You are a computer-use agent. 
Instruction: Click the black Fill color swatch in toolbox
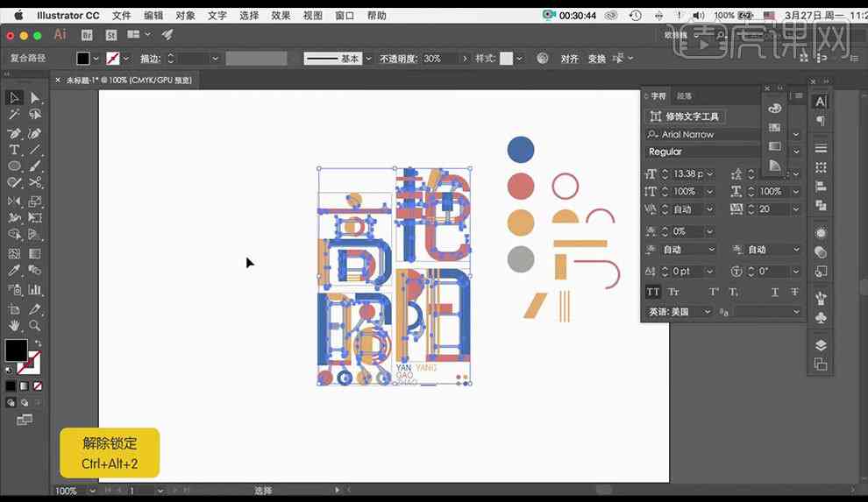(16, 350)
